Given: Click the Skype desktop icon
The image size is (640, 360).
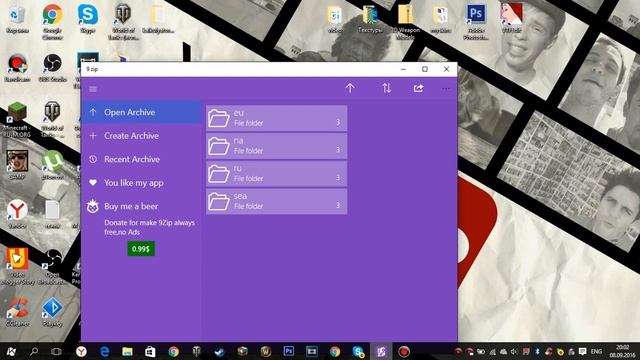Looking at the screenshot, I should tap(88, 18).
